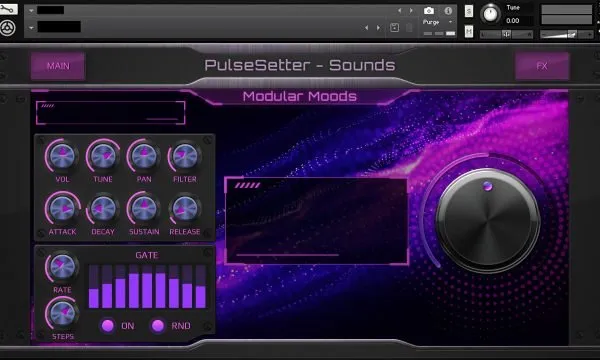Expand the Purge dropdown menu
The image size is (600, 360).
click(x=450, y=22)
